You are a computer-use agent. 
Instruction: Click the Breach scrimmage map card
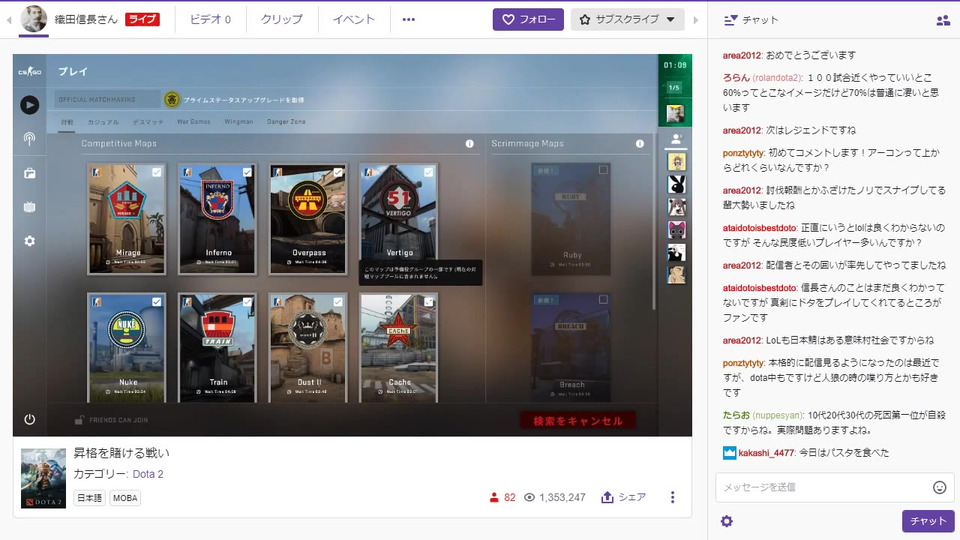[x=571, y=346]
